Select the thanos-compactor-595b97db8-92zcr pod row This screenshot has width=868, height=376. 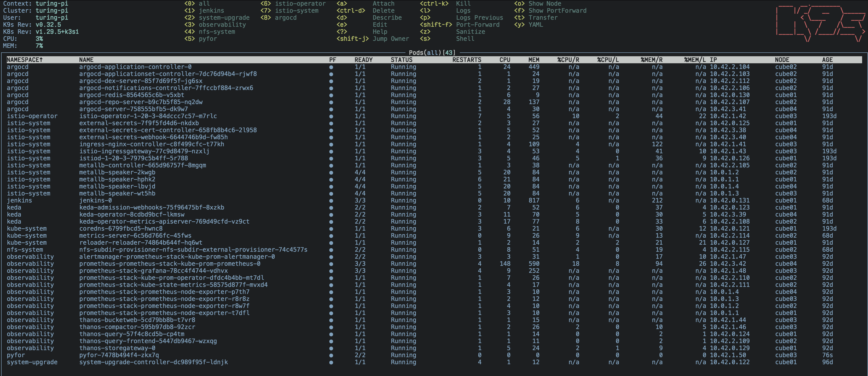pos(434,327)
